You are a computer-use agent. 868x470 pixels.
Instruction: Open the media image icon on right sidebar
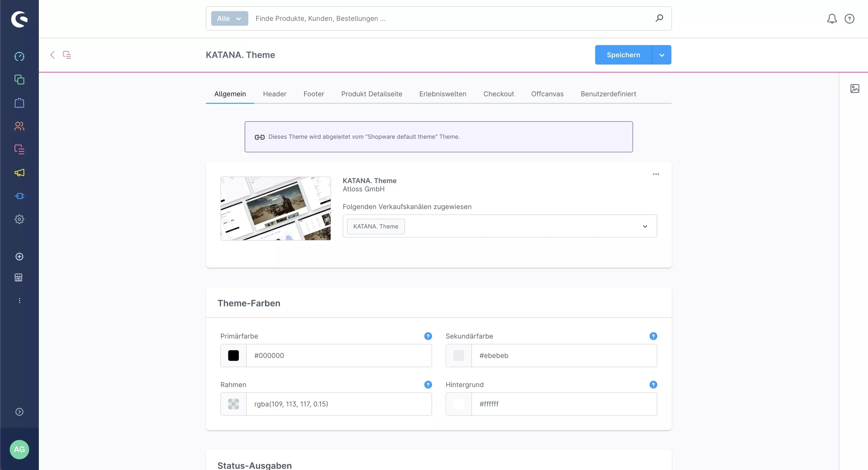pyautogui.click(x=854, y=89)
